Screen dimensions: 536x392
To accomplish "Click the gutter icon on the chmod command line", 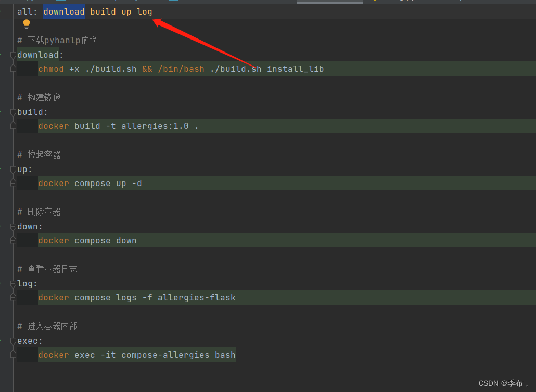I will click(x=13, y=69).
